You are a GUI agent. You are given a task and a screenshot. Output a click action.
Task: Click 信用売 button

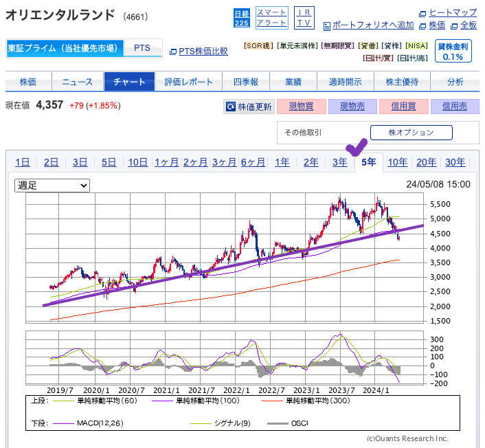[x=455, y=107]
